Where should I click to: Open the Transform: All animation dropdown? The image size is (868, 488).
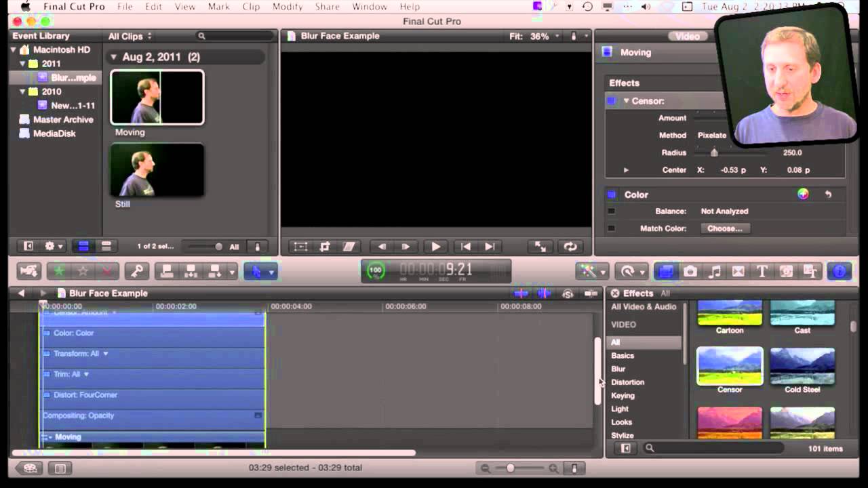(105, 354)
